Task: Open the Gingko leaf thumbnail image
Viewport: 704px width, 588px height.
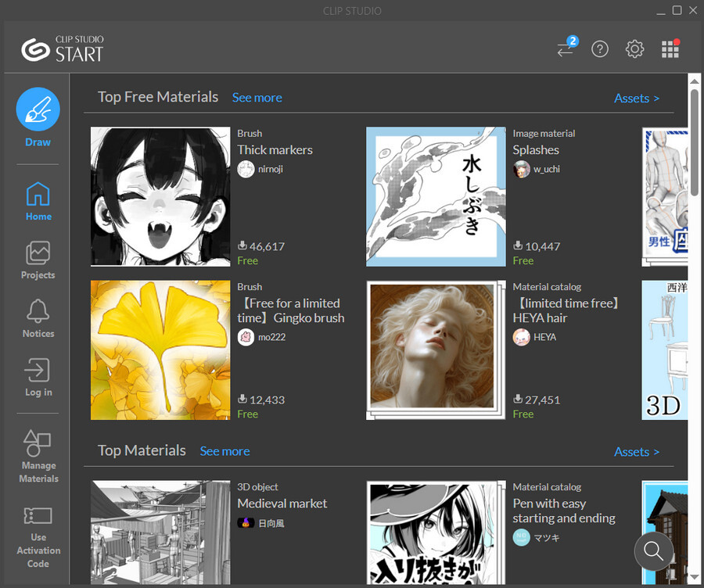Action: tap(160, 350)
